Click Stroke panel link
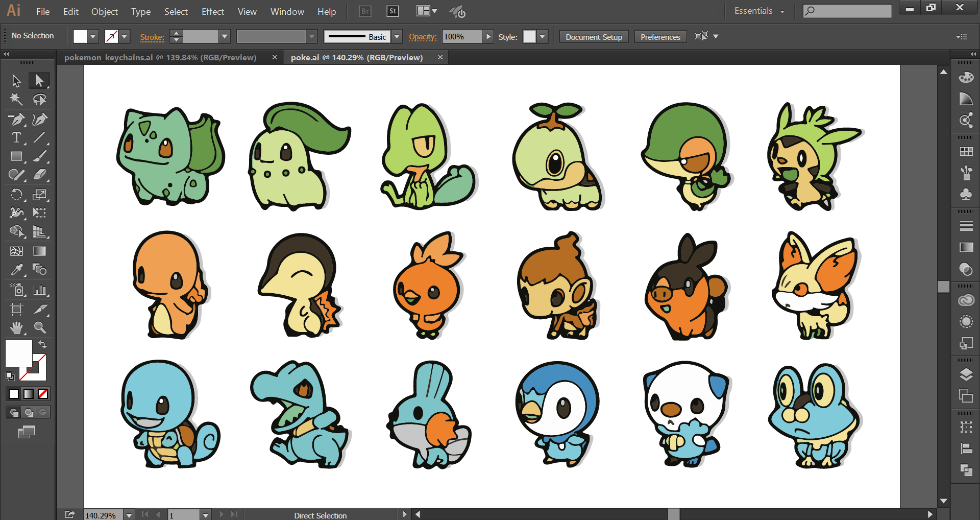Image resolution: width=980 pixels, height=520 pixels. 152,37
